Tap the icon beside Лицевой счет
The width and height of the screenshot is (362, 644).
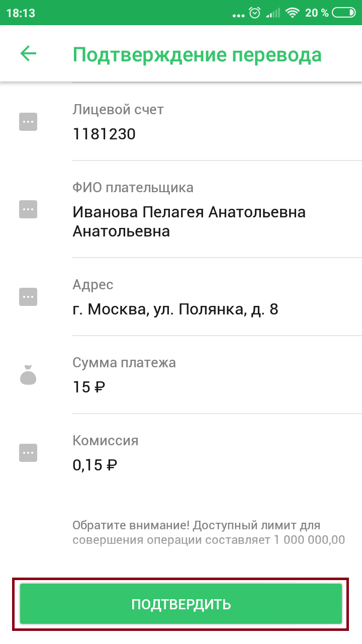pyautogui.click(x=28, y=122)
